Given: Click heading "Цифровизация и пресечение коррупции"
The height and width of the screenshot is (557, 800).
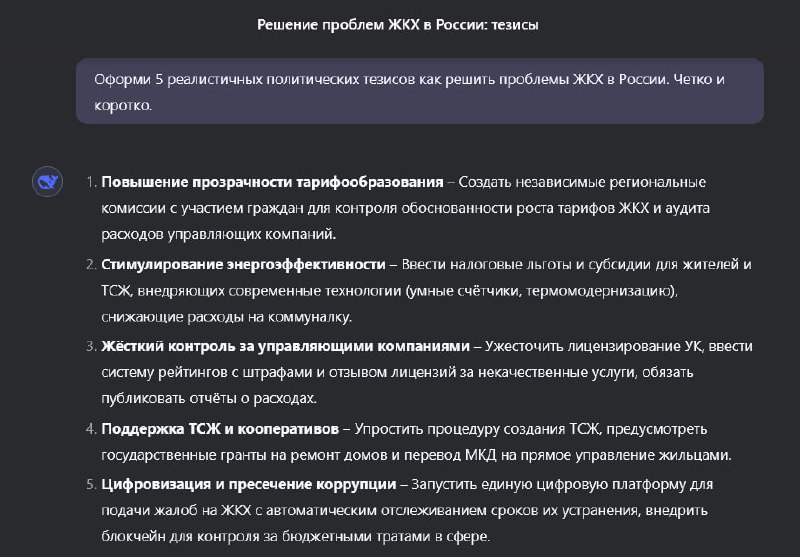Looking at the screenshot, I should tap(248, 484).
